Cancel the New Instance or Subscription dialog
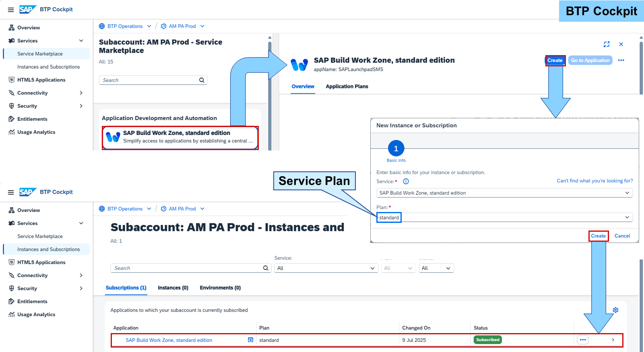644x352 pixels. pos(622,236)
